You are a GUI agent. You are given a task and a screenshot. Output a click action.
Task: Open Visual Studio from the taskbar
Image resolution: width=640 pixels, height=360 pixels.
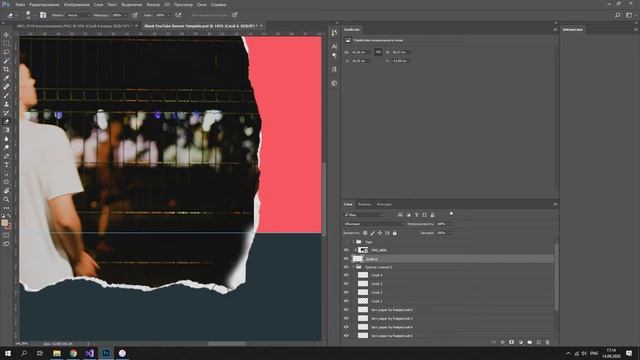90,353
